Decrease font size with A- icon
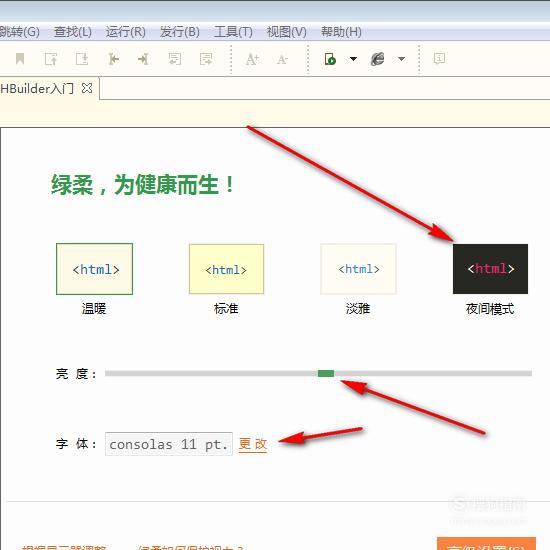Viewport: 550px width, 550px height. pyautogui.click(x=282, y=59)
